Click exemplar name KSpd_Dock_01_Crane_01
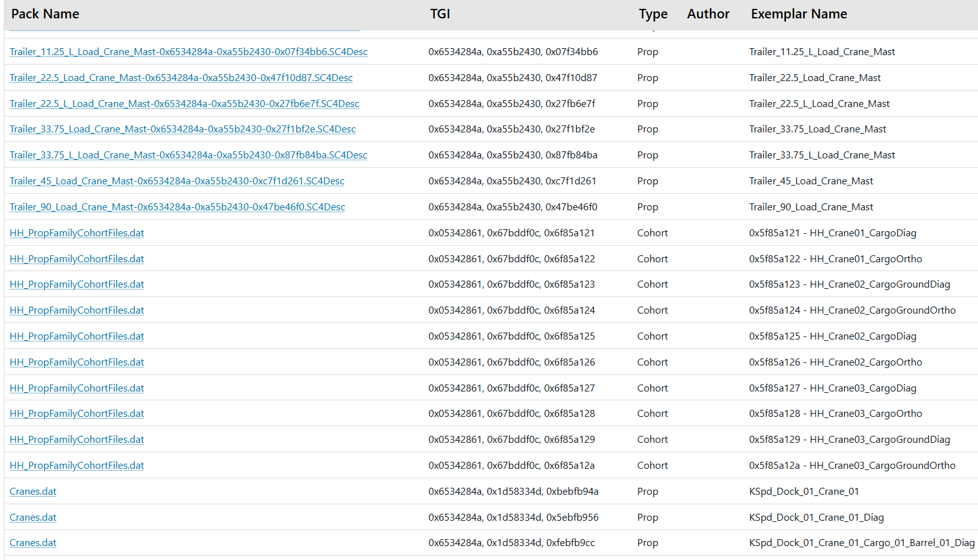 click(804, 492)
